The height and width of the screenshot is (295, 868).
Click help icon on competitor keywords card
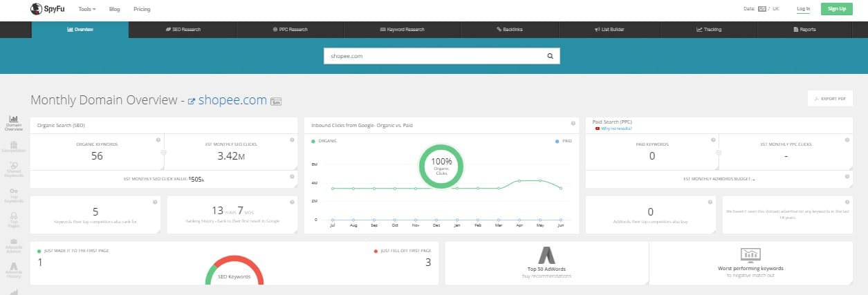156,202
